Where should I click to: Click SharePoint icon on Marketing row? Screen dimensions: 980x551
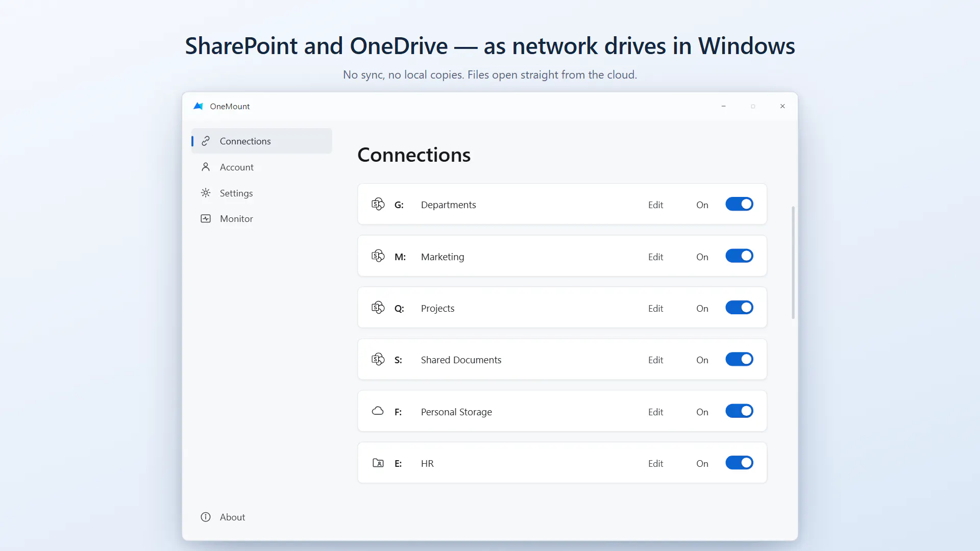(x=378, y=256)
